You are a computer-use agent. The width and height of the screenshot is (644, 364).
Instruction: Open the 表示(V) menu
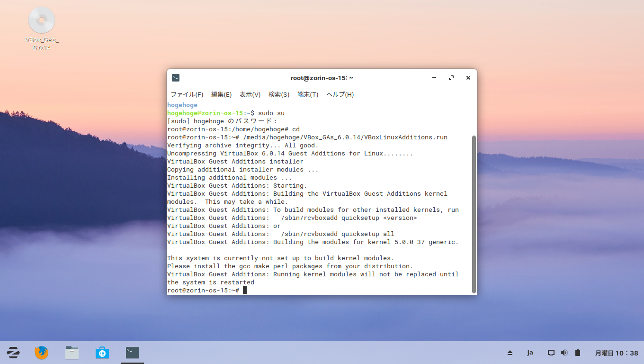tap(250, 94)
